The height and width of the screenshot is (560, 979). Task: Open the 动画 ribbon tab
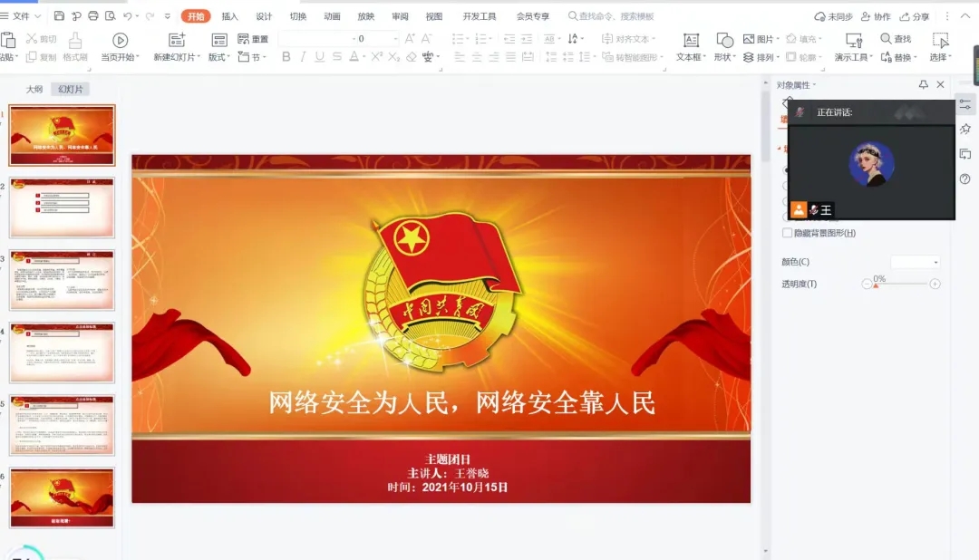pos(332,16)
